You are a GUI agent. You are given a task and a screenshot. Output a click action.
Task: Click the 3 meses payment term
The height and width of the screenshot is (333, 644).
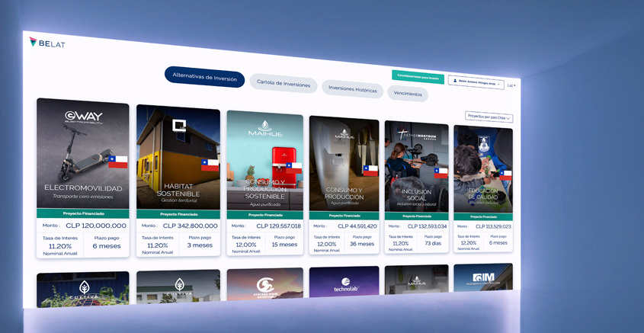200,245
